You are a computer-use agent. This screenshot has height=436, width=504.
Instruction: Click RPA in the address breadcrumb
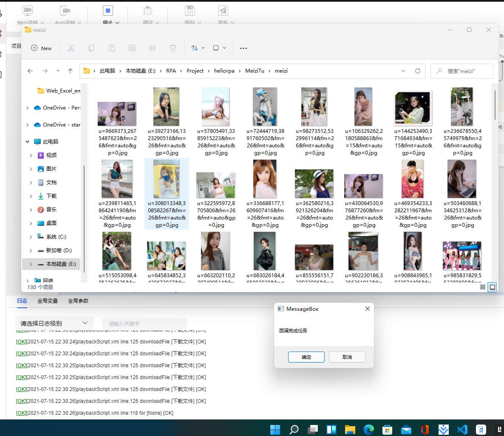tap(171, 71)
